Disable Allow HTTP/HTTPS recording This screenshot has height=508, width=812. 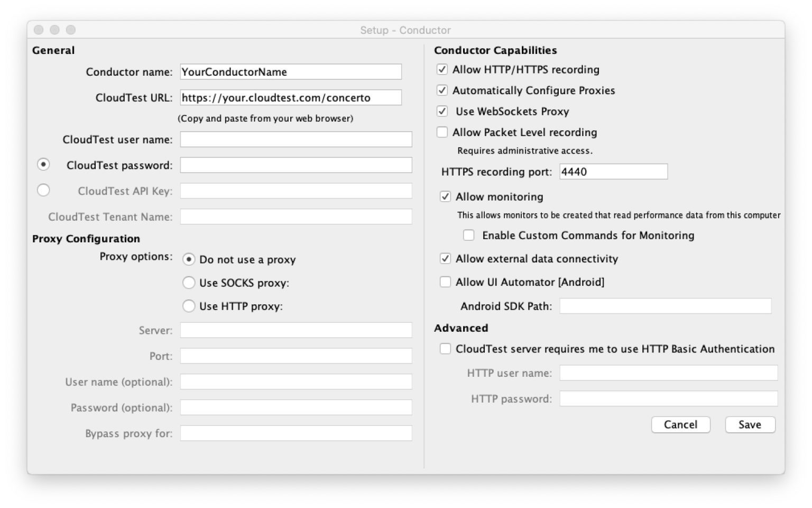point(442,69)
